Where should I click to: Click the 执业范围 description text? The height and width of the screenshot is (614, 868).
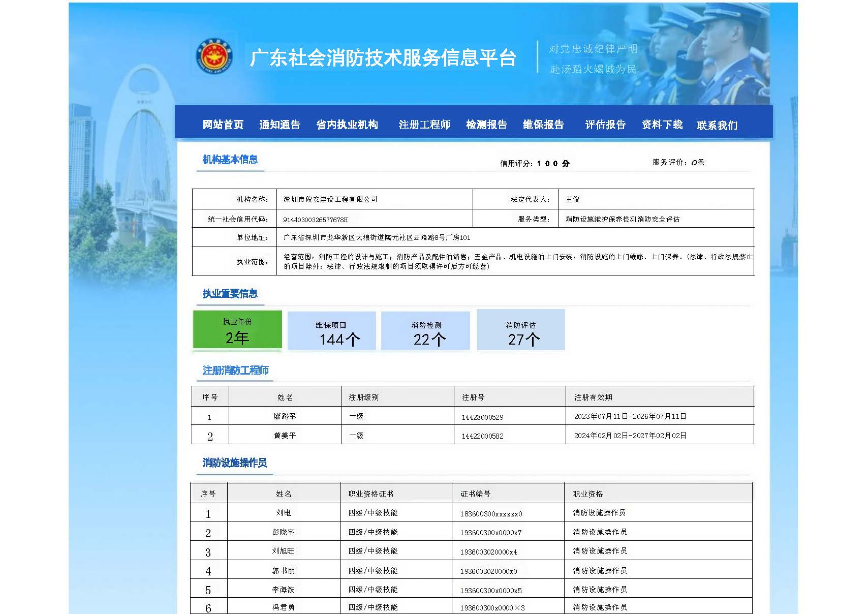click(518, 261)
